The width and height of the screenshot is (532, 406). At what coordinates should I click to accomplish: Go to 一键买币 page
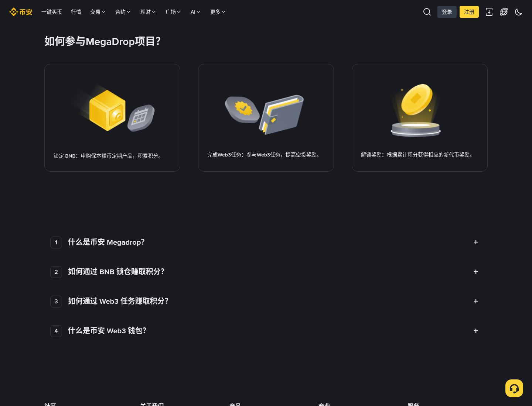coord(52,12)
